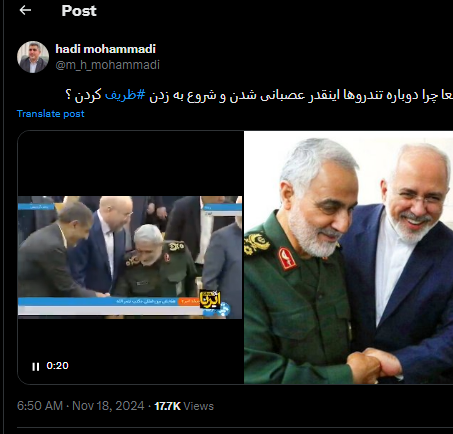The height and width of the screenshot is (434, 453).
Task: Open the photo of the two men shaking hands
Action: (348, 257)
